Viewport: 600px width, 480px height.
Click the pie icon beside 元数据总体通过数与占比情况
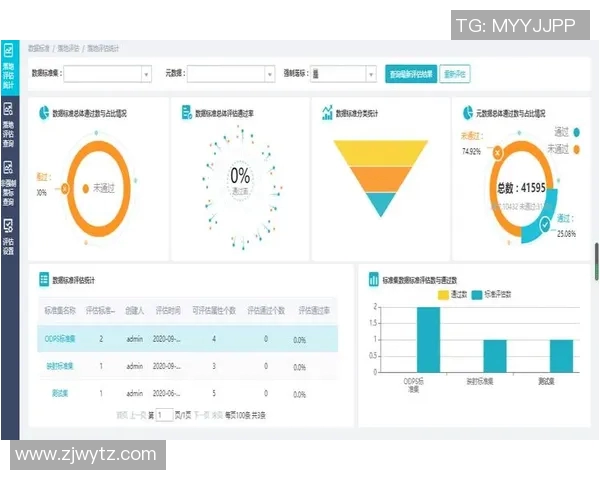pos(468,114)
